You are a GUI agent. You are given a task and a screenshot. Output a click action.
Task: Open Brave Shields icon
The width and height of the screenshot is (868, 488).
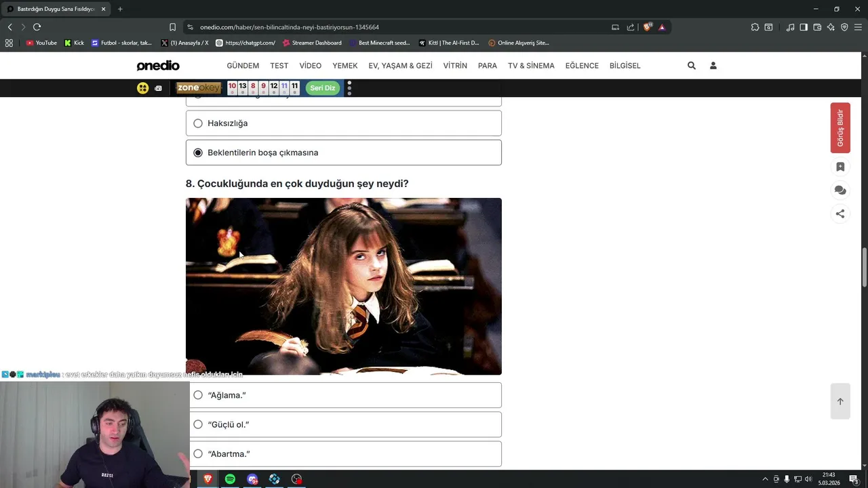(648, 27)
